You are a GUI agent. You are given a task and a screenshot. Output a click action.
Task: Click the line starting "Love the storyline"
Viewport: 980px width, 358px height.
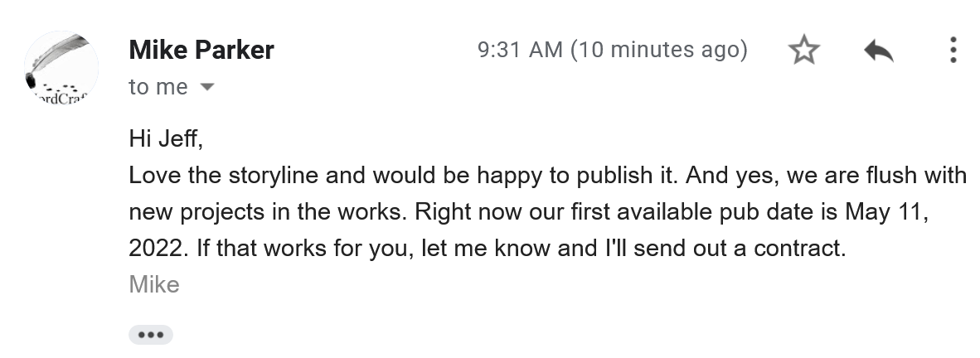click(x=547, y=176)
